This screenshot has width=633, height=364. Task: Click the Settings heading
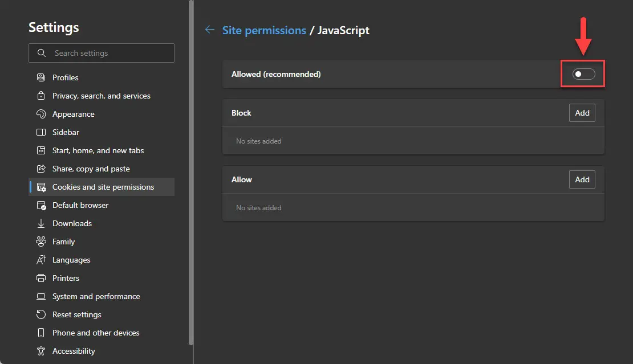point(54,27)
